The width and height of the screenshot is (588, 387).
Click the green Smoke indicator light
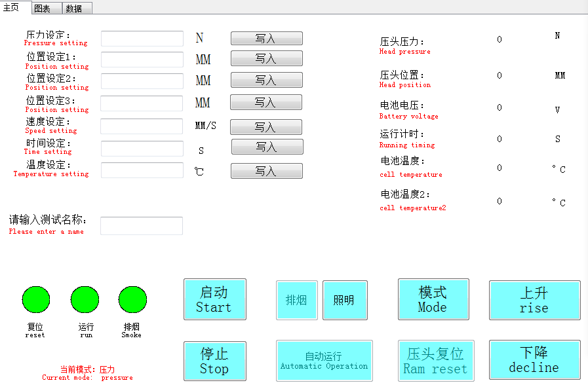coord(132,300)
